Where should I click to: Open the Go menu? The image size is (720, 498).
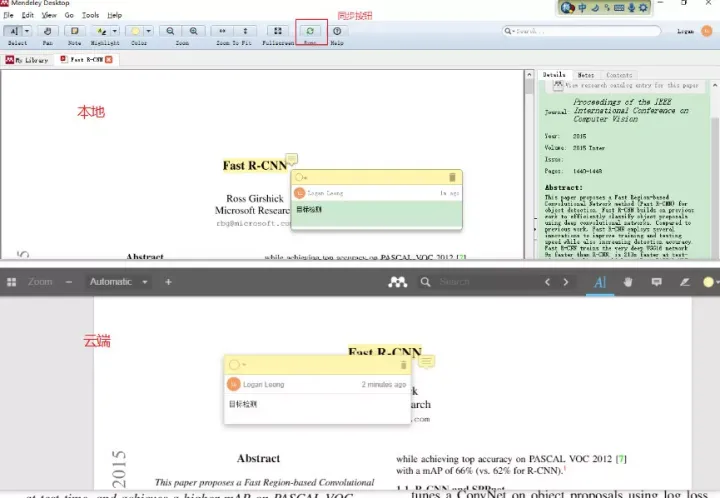point(69,15)
